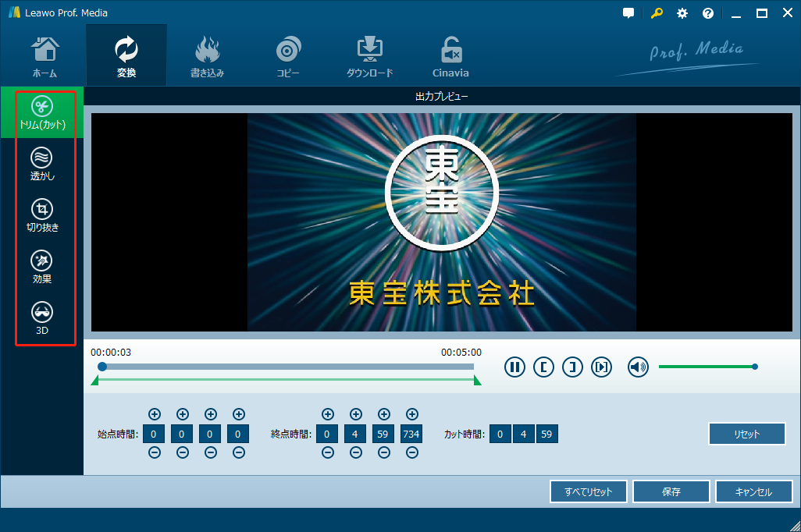Image resolution: width=801 pixels, height=532 pixels.
Task: Switch to the 変換 (Convert) tab
Action: (x=126, y=55)
